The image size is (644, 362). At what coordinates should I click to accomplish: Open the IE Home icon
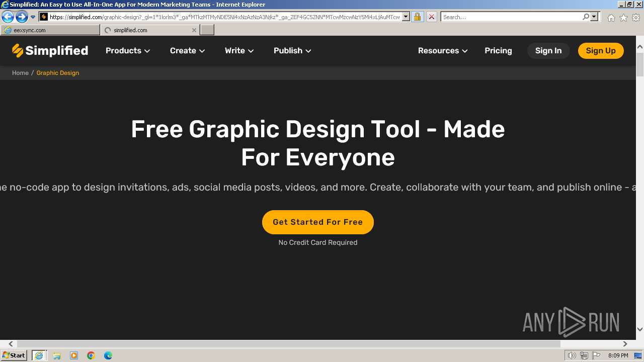(611, 18)
